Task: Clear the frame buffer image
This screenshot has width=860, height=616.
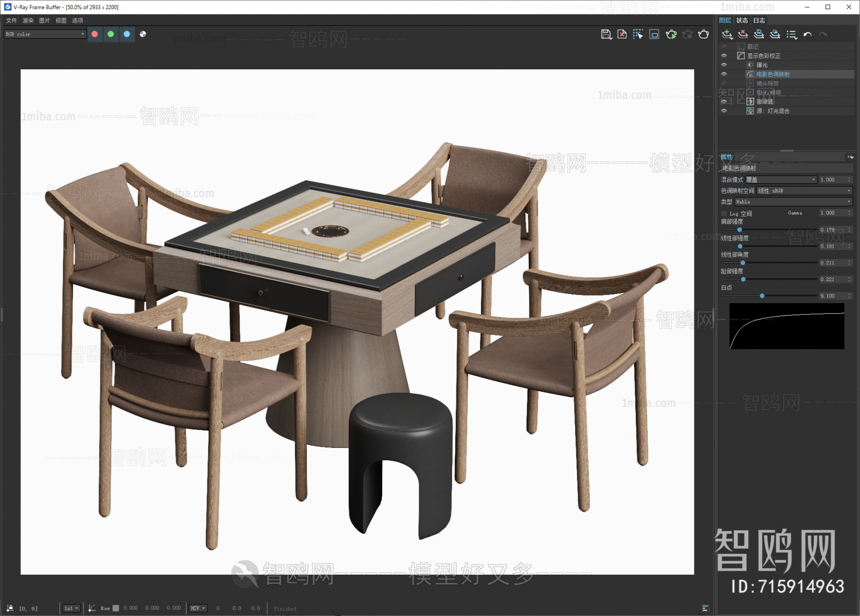Action: coord(622,34)
